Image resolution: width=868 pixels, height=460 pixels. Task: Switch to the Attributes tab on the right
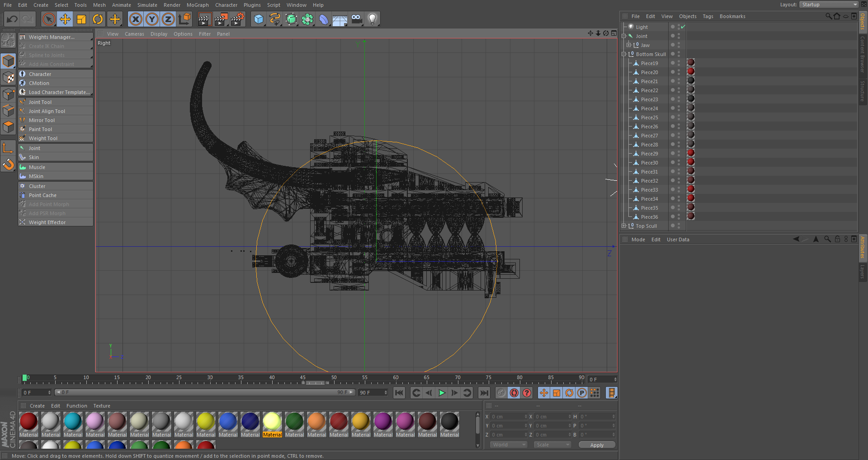863,249
